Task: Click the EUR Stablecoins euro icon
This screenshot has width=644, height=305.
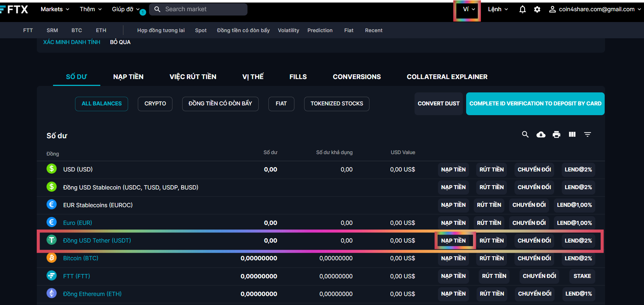Action: pos(52,204)
